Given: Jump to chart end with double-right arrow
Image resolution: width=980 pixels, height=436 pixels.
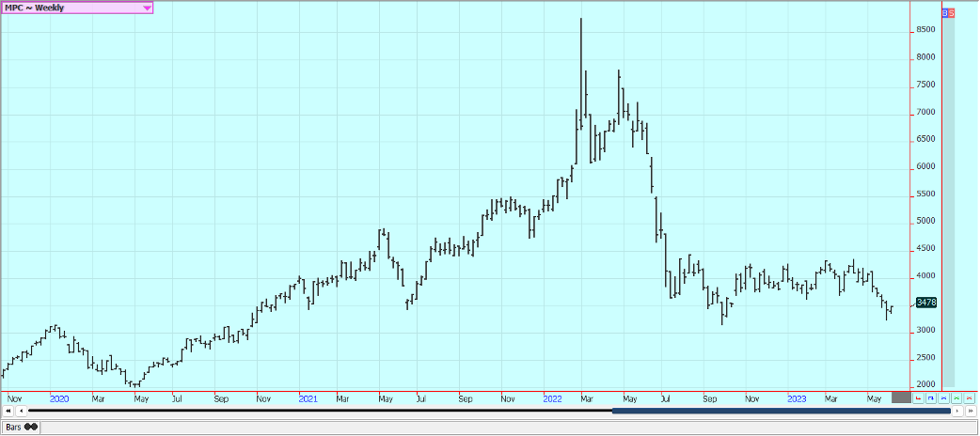Looking at the screenshot, I should pyautogui.click(x=971, y=411).
